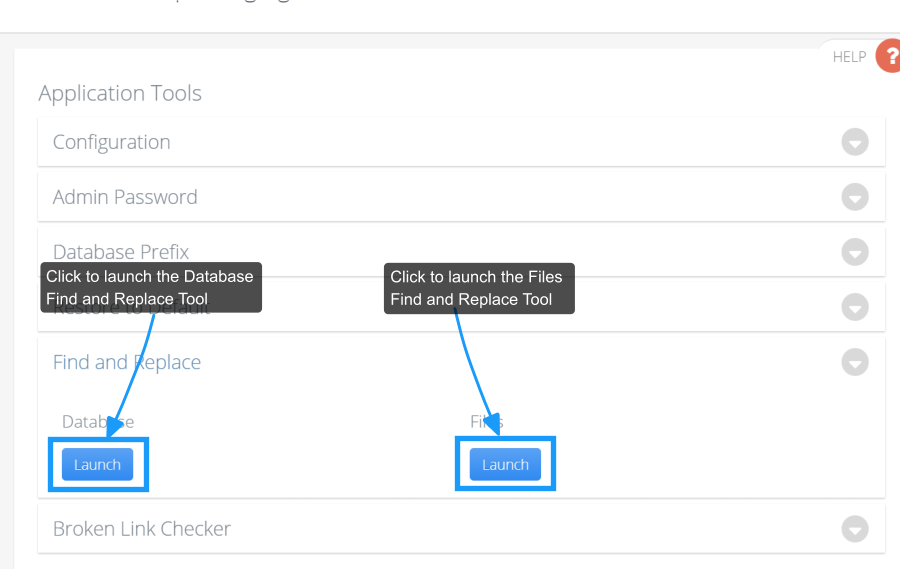The image size is (900, 569).
Task: Launch the Files find and replace tool
Action: (505, 464)
